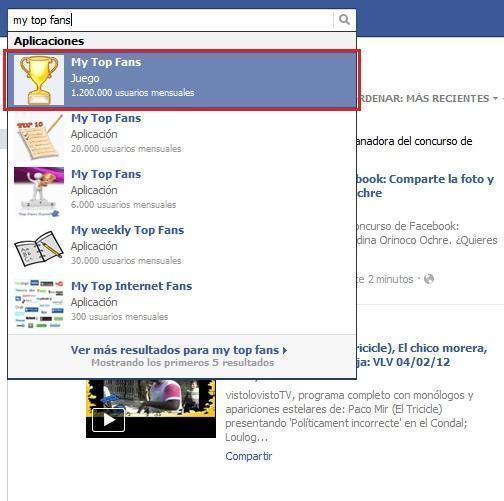504x501 pixels.
Task: Click the colorful logos grid app icon
Action: (x=39, y=304)
